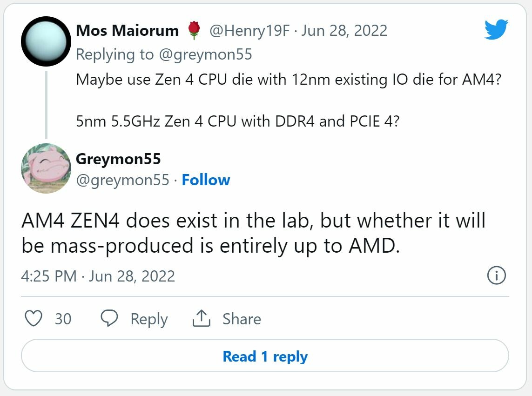Open the tweet info circle icon
The height and width of the screenshot is (396, 532).
(496, 276)
